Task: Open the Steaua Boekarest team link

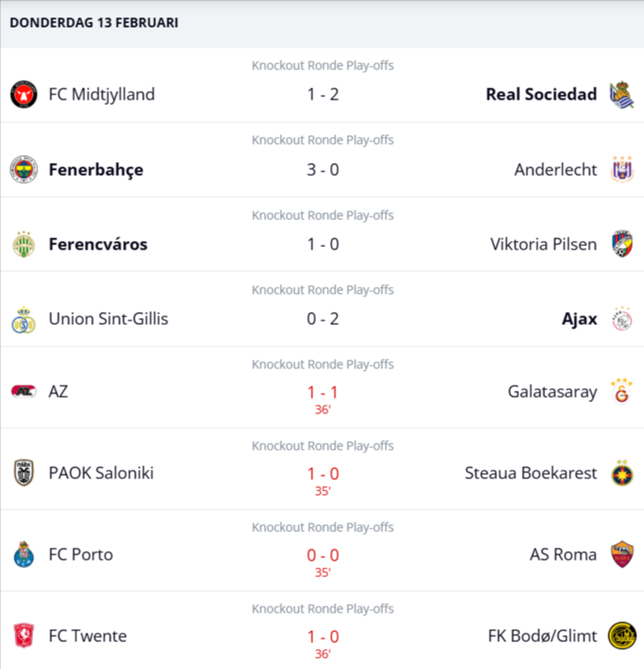Action: pos(530,473)
